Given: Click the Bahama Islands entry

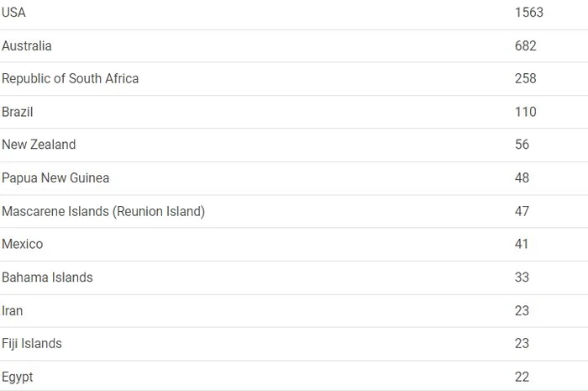Looking at the screenshot, I should click(x=47, y=277).
